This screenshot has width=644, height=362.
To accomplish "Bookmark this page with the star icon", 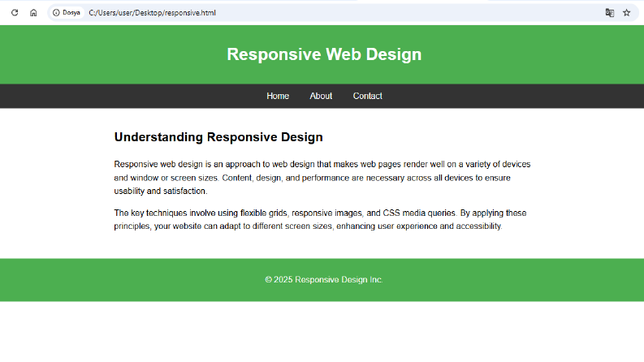I will tap(626, 13).
